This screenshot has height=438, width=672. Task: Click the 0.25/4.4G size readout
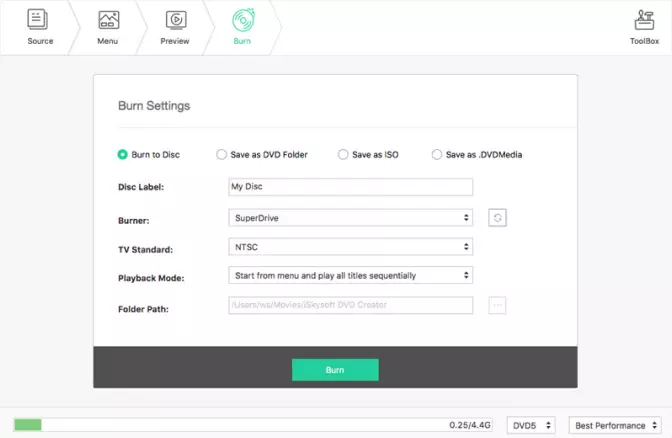(x=470, y=425)
